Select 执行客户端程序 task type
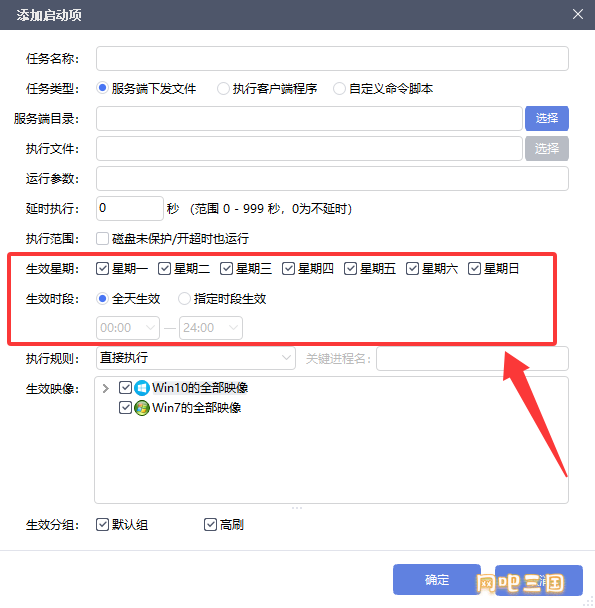The height and width of the screenshot is (608, 595). tap(223, 88)
